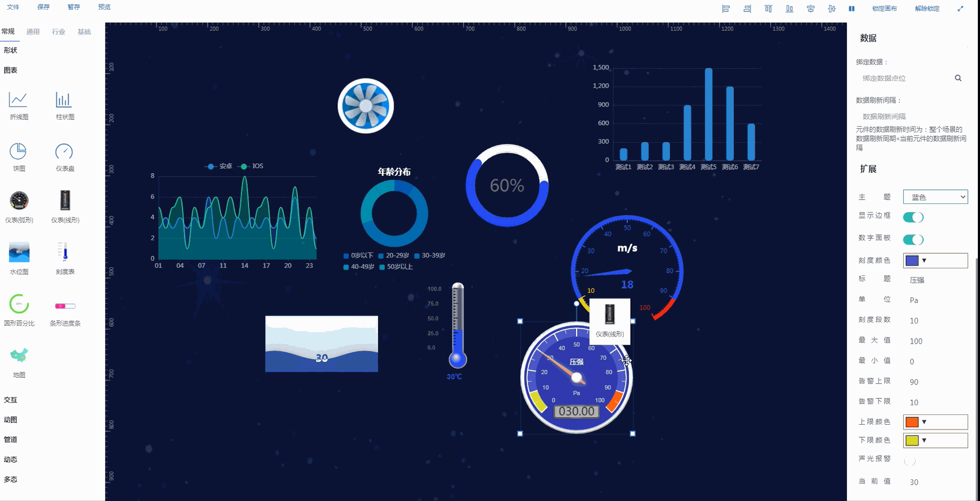The height and width of the screenshot is (501, 980).
Task: Click the 告警上限 field showing 90
Action: pos(936,382)
